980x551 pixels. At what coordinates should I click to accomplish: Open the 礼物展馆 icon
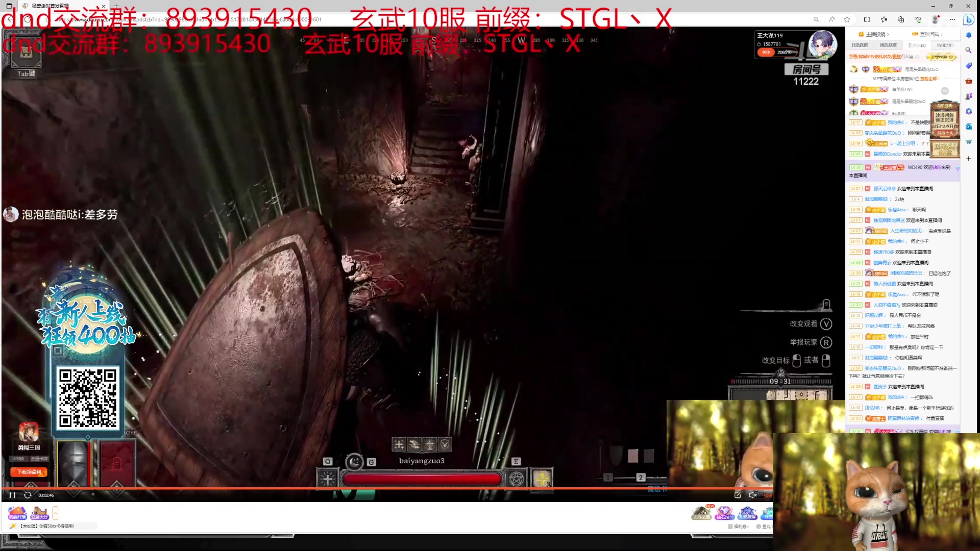coord(747,513)
